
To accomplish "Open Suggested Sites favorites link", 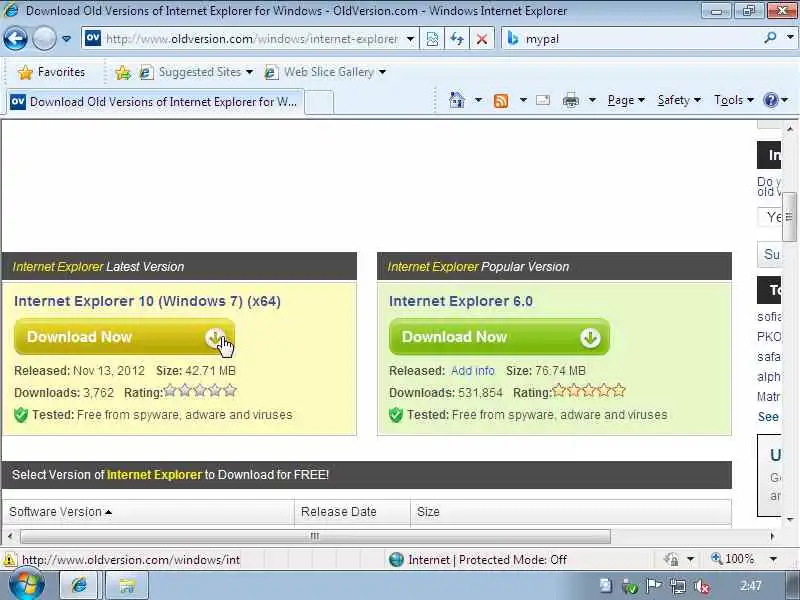I will [196, 72].
